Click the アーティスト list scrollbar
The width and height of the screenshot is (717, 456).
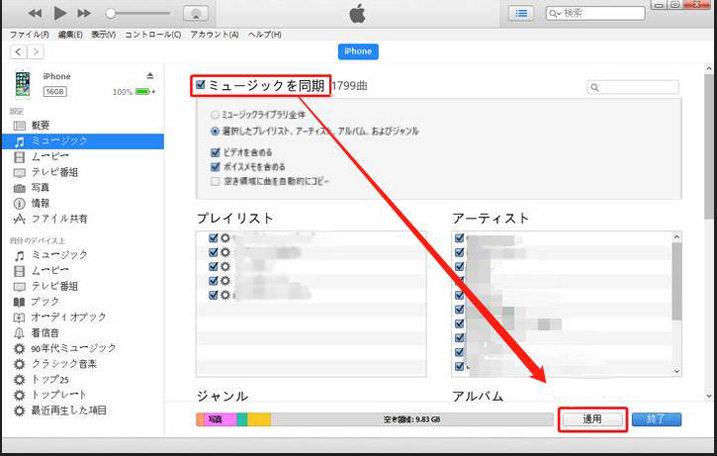point(677,281)
